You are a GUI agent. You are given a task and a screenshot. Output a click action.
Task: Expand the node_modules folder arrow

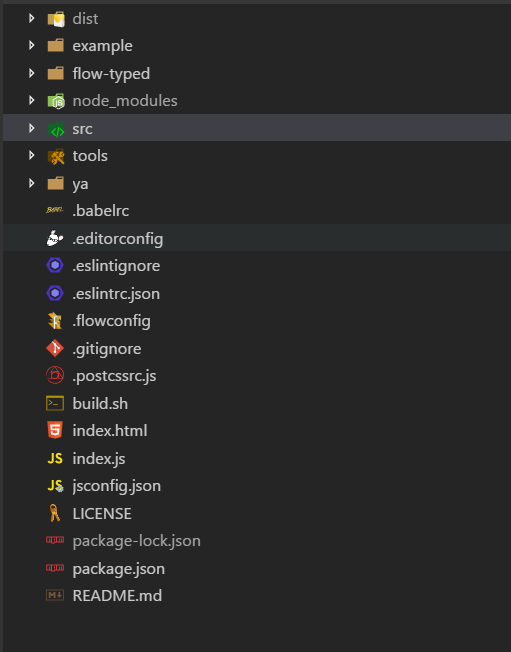point(32,100)
